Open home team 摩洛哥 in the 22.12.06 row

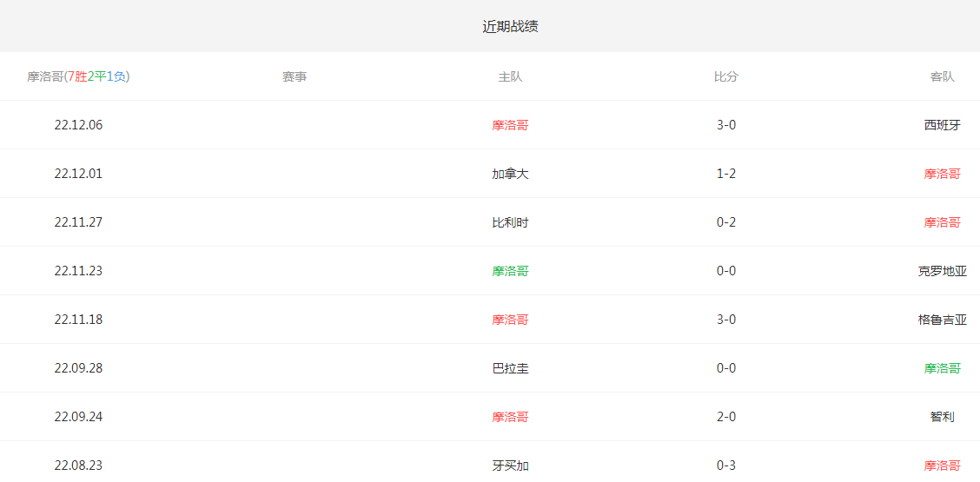click(510, 125)
